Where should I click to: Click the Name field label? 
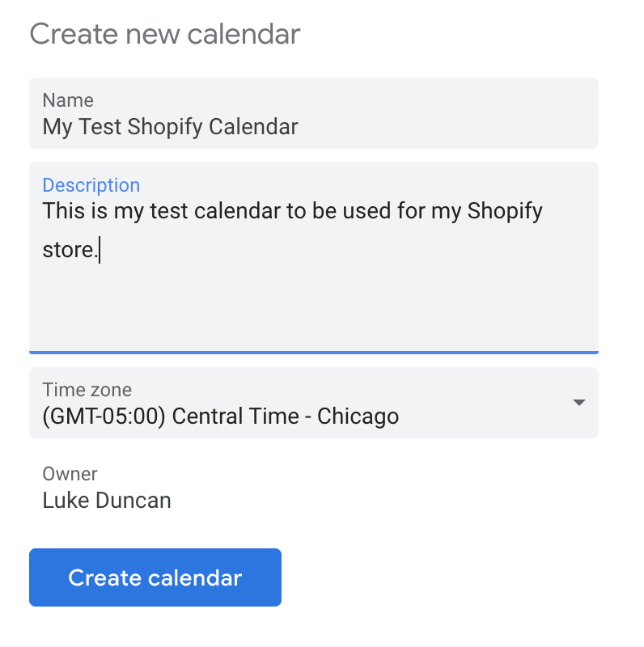coord(68,100)
